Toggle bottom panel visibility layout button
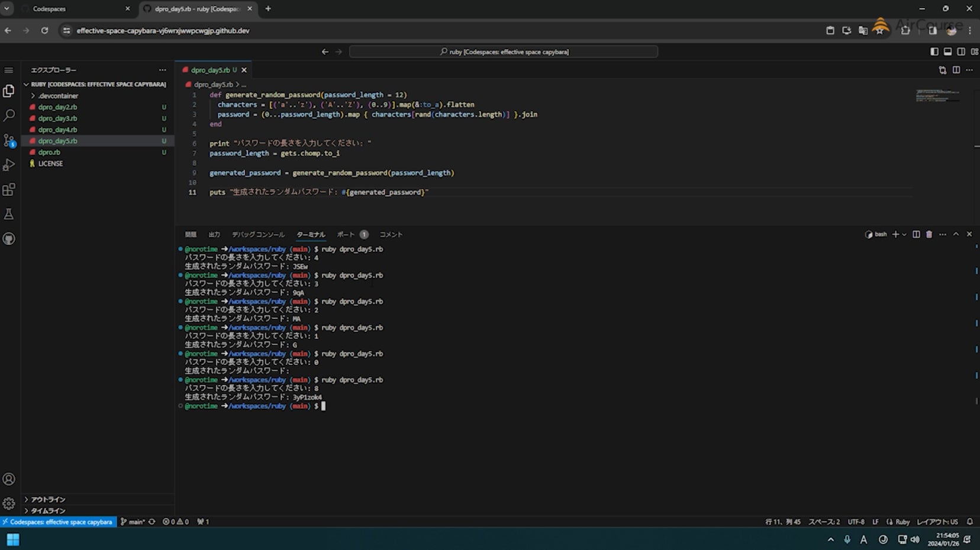The height and width of the screenshot is (550, 980). coord(947,52)
